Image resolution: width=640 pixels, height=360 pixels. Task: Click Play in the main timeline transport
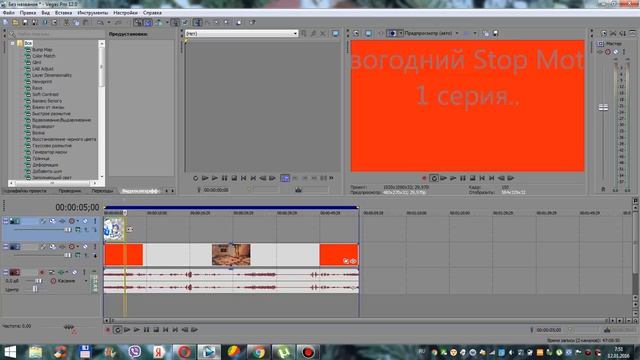[x=137, y=330]
